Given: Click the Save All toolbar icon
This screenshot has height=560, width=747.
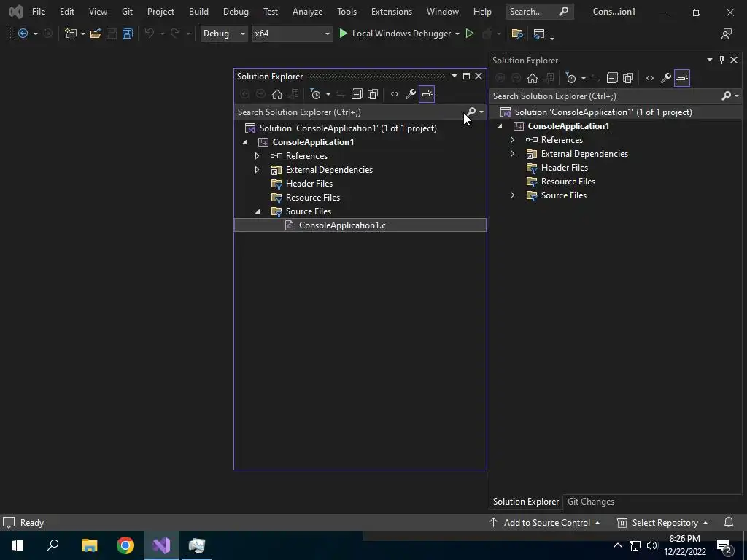Looking at the screenshot, I should pos(127,34).
